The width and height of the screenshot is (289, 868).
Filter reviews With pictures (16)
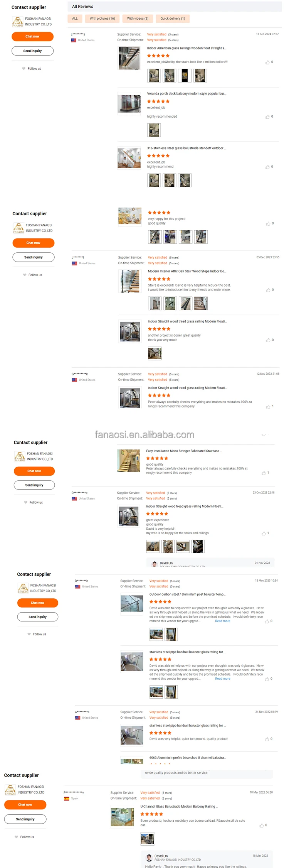click(102, 19)
